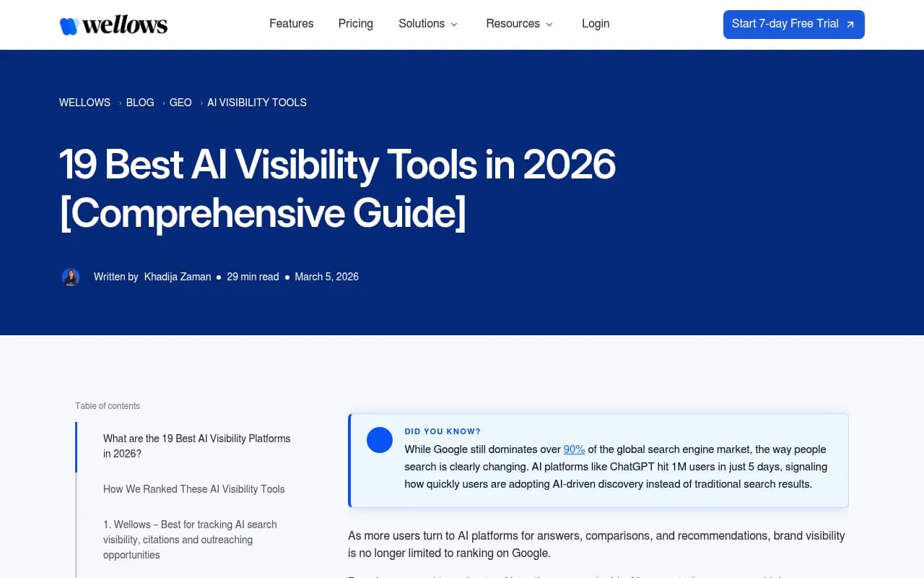Click the BLOG breadcrumb link
Screen dimensions: 924x578
140,103
